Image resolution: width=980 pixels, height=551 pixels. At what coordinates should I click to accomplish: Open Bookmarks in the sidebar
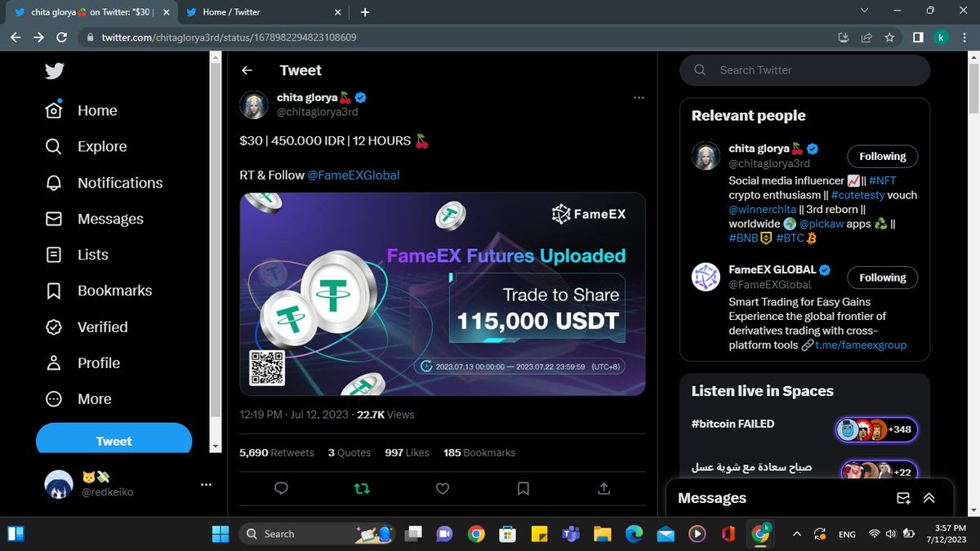coord(98,291)
